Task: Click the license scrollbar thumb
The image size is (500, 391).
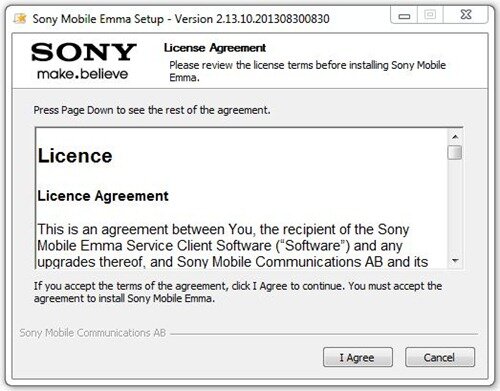Action: [455, 153]
